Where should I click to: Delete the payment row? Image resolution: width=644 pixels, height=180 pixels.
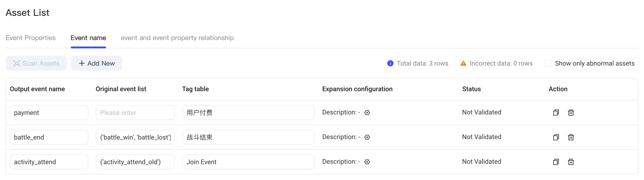click(x=571, y=113)
